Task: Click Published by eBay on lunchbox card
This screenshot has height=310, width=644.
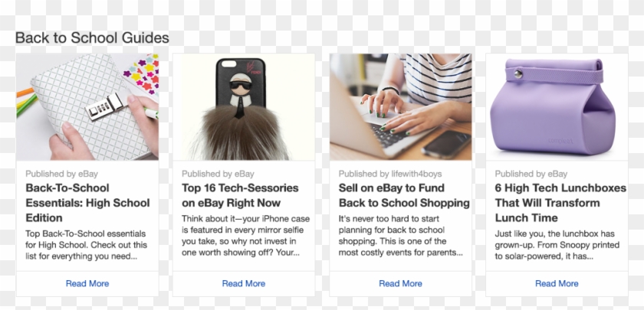Action: click(x=531, y=174)
